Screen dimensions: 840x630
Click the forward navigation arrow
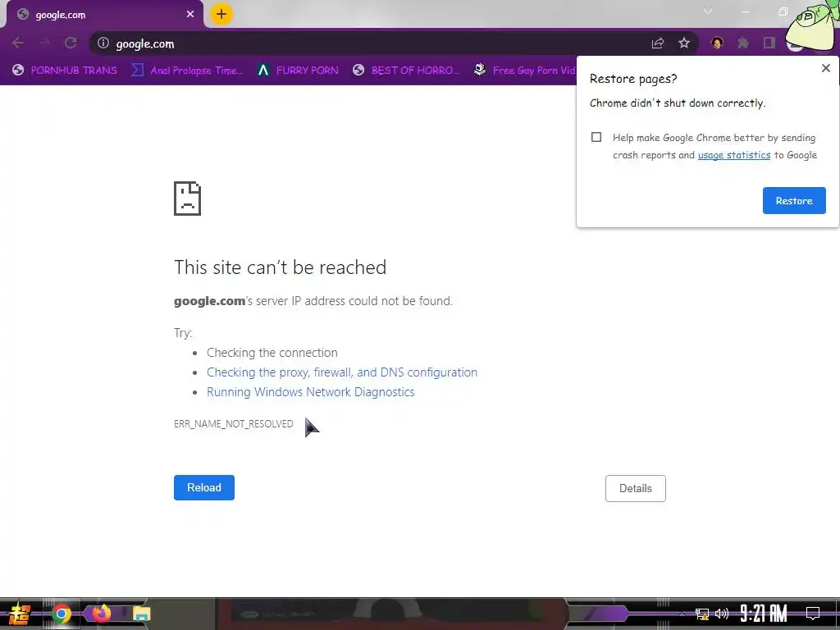(x=44, y=43)
